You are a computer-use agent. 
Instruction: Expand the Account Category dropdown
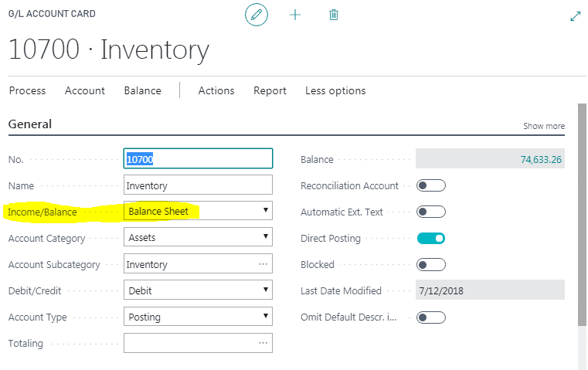(198, 238)
